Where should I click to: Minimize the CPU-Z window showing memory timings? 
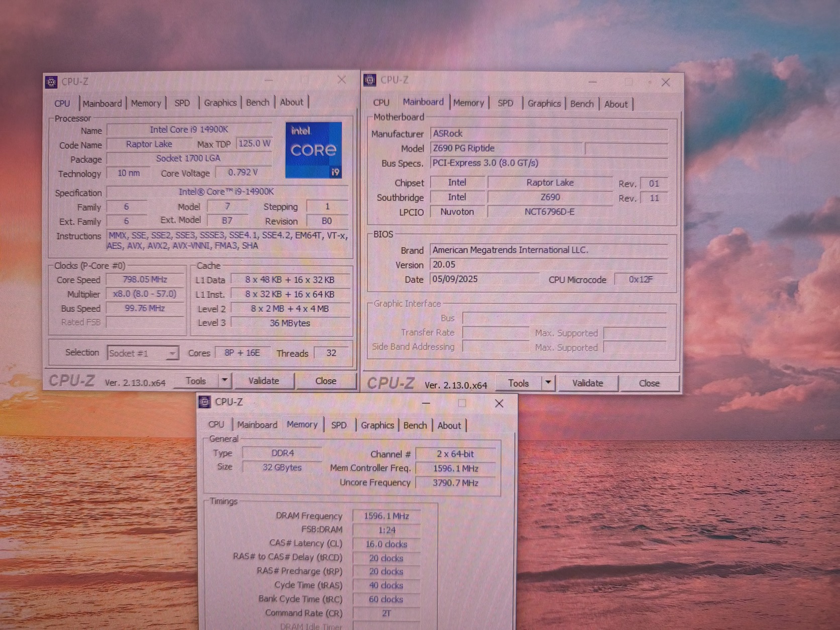pos(426,403)
